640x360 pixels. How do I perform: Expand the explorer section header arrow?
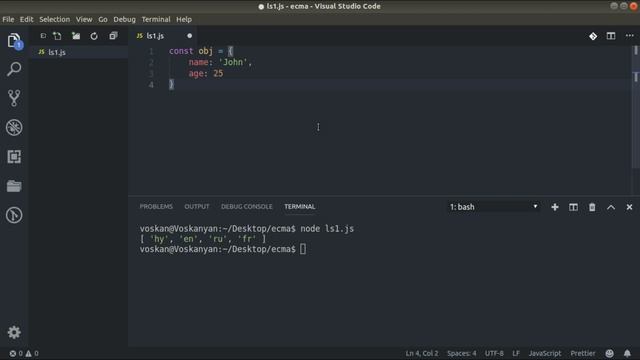(x=43, y=36)
